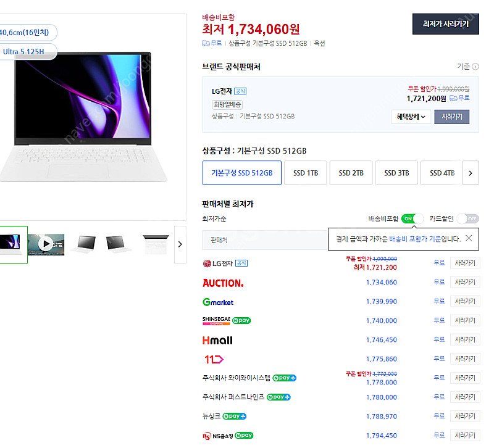This screenshot has height=448, width=494.
Task: Click the Gmarket seller logo
Action: pos(218,302)
